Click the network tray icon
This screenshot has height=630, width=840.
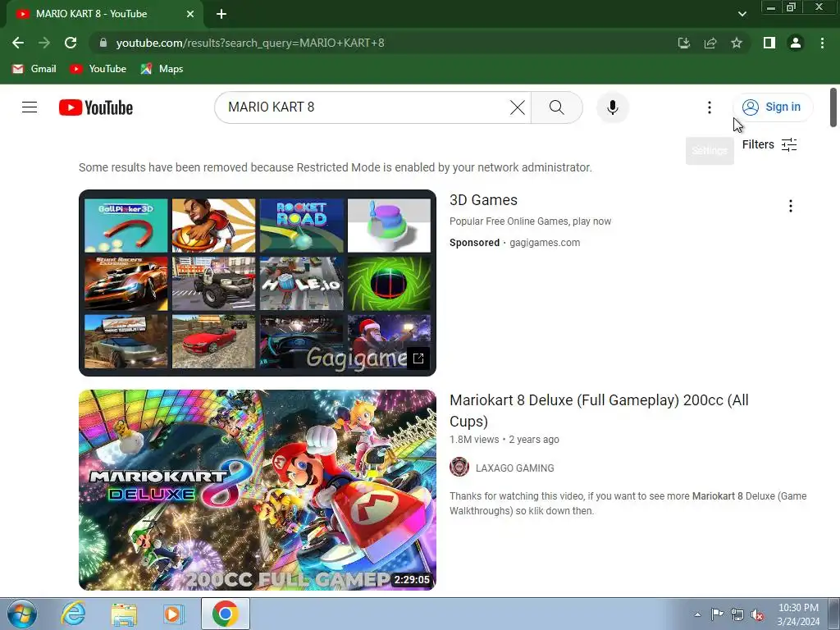pos(737,614)
